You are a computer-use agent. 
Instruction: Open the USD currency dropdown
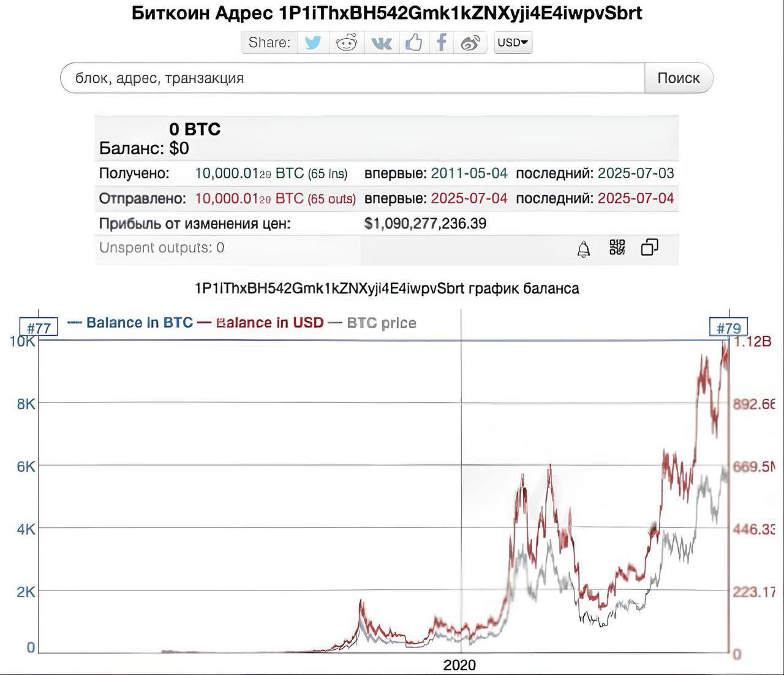coord(513,42)
